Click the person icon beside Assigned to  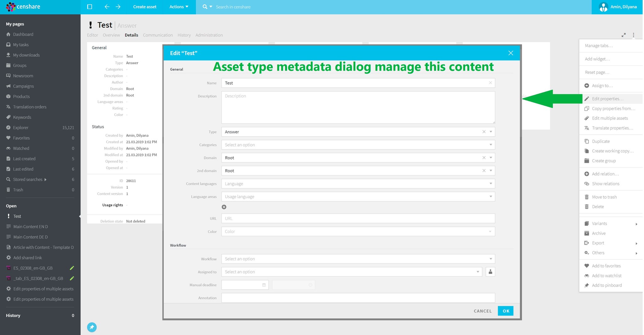[490, 272]
